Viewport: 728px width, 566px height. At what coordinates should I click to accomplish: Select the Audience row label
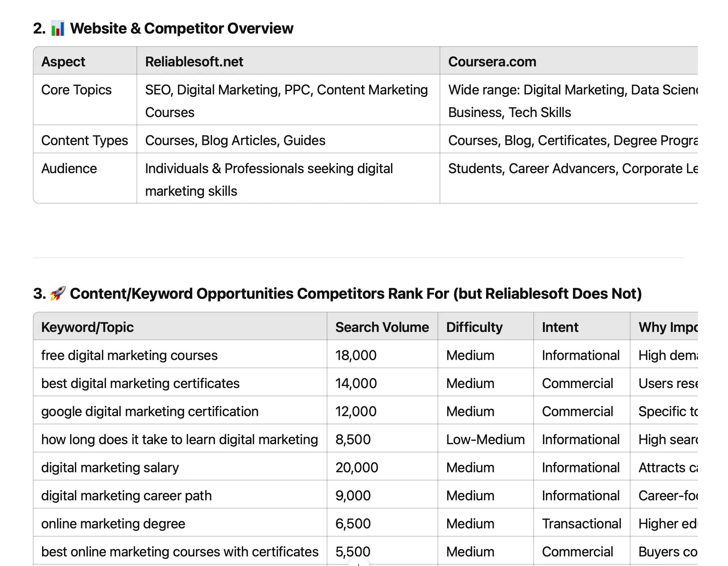(x=69, y=169)
